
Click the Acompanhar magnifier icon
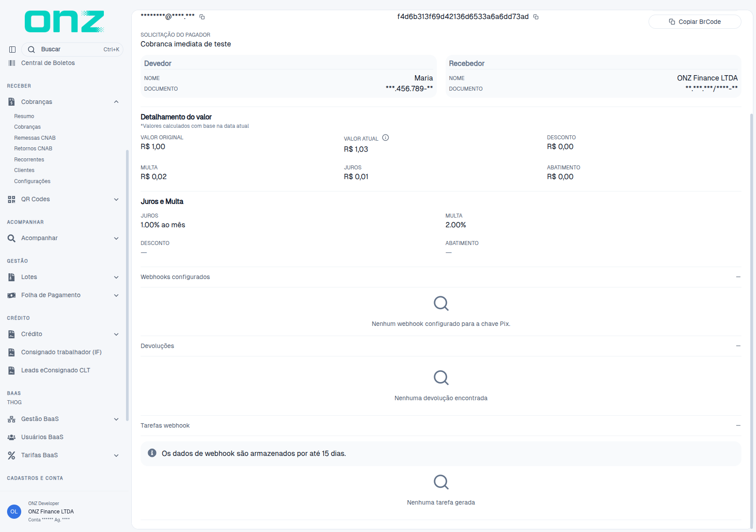(11, 238)
